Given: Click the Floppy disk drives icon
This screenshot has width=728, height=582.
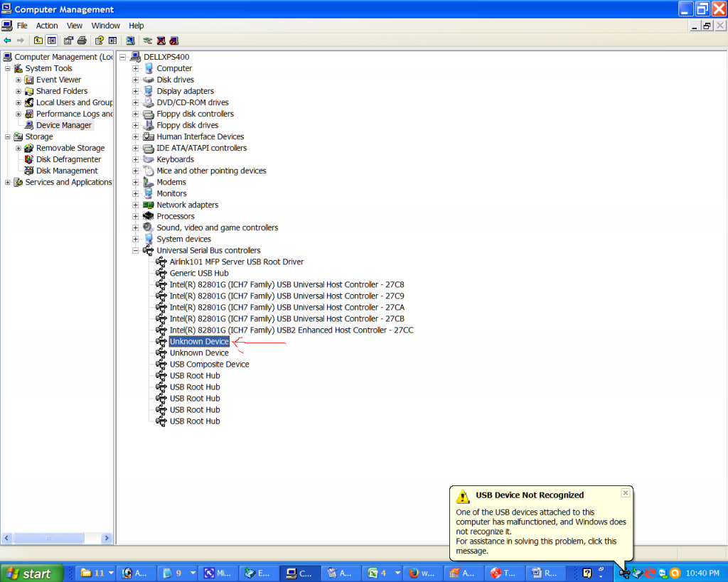Looking at the screenshot, I should pos(149,125).
